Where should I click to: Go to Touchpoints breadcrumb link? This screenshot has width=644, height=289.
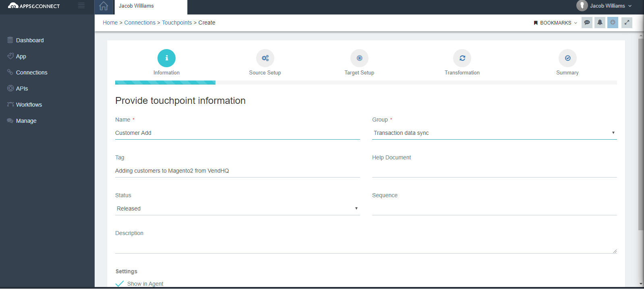177,23
